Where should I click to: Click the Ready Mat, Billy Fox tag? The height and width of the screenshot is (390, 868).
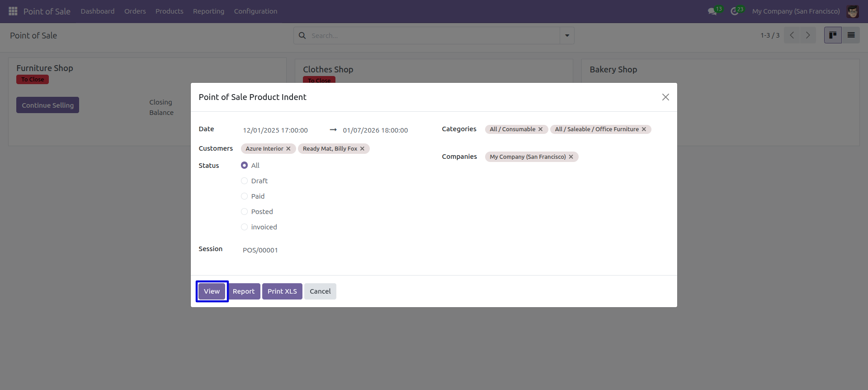[330, 148]
